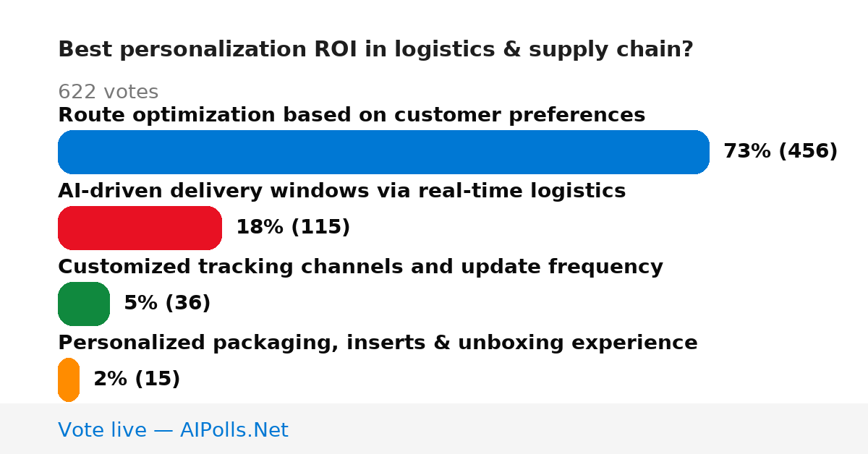Click the word AIPolls.Net in the footer
The image size is (868, 454).
coord(234,430)
